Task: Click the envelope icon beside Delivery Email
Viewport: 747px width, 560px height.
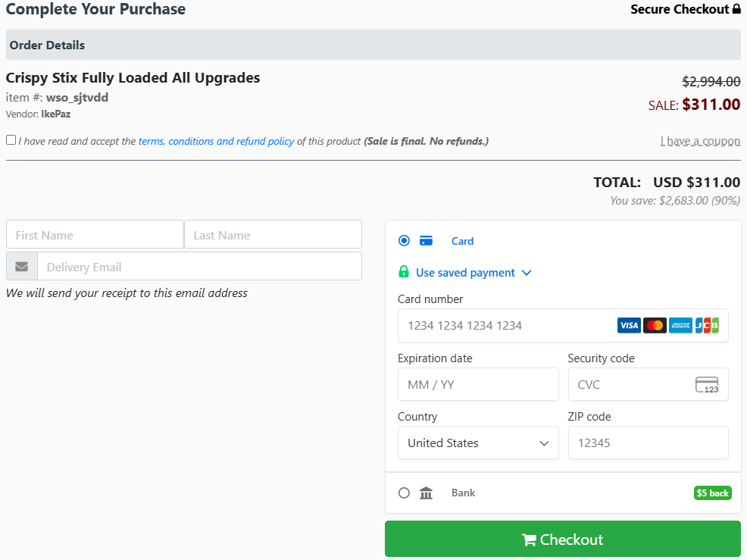Action: 22,267
